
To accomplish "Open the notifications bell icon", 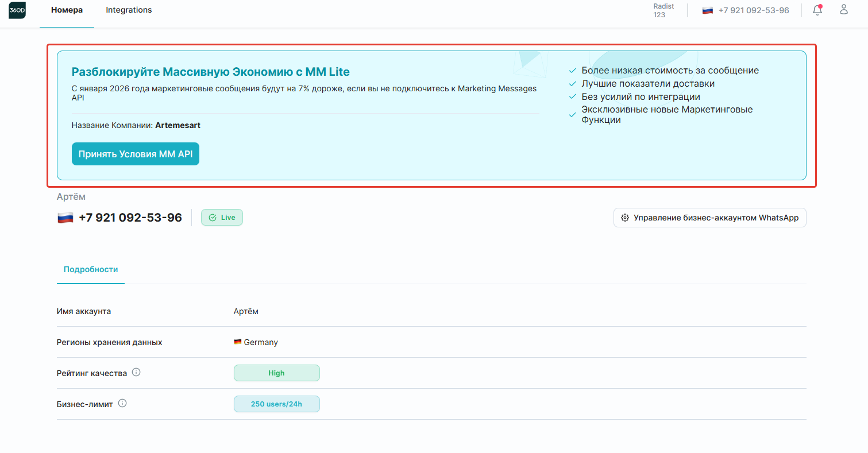I will tap(817, 10).
